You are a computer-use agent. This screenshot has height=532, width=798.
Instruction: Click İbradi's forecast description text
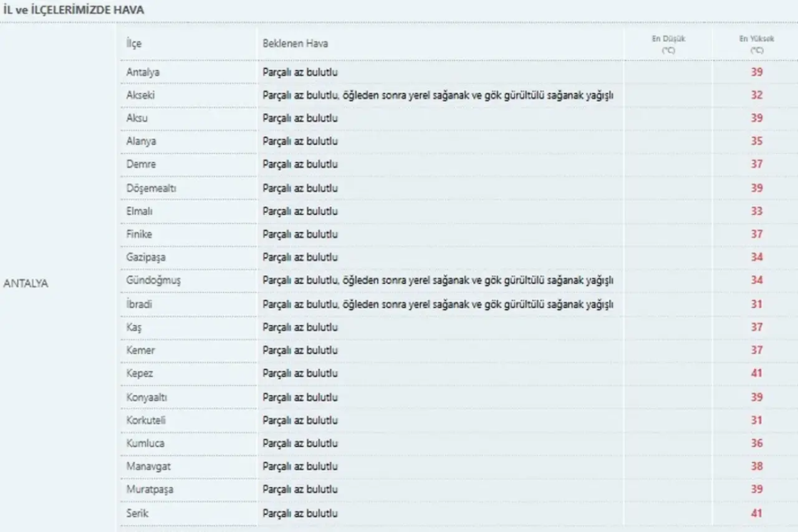438,304
